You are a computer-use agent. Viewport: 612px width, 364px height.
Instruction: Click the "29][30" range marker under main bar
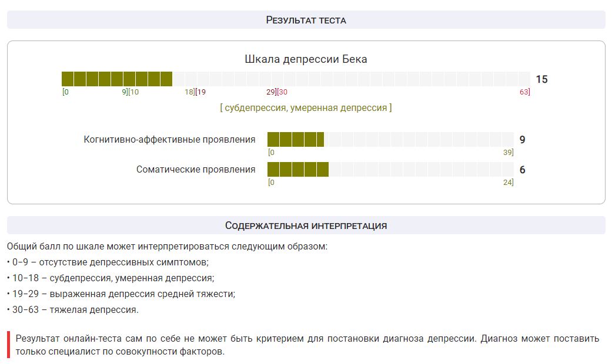point(277,92)
